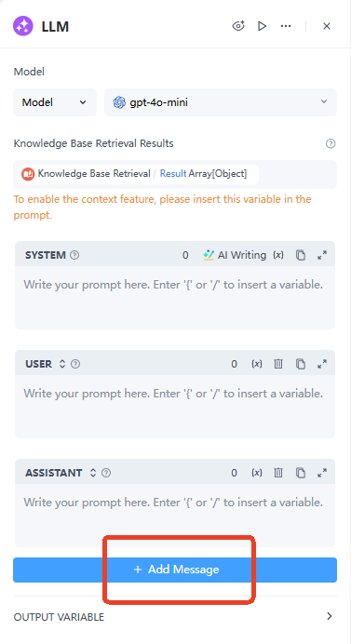Change the ASSISTANT role with the up-down selector

click(x=93, y=473)
